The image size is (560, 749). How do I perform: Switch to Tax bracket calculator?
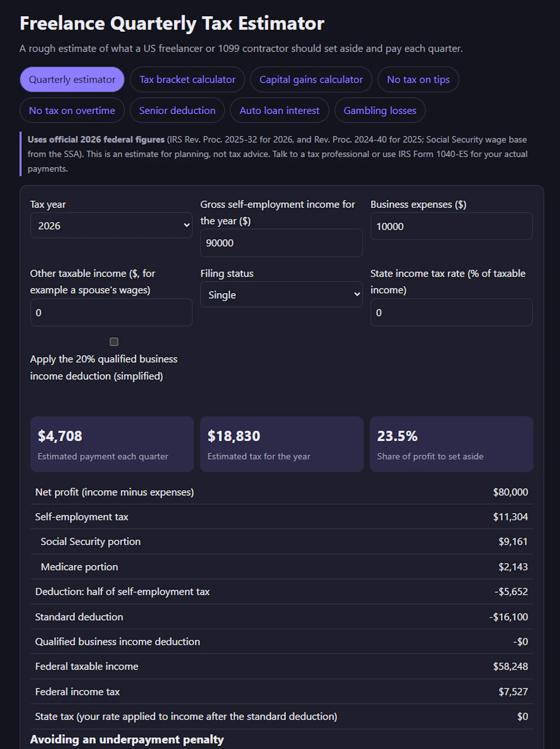(x=187, y=79)
